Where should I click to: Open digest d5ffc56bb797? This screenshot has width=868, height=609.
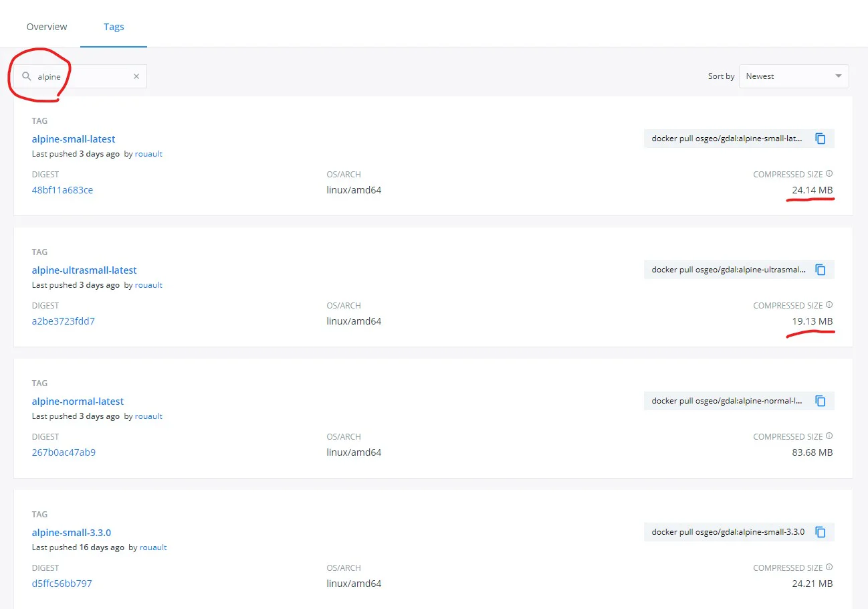pyautogui.click(x=62, y=584)
